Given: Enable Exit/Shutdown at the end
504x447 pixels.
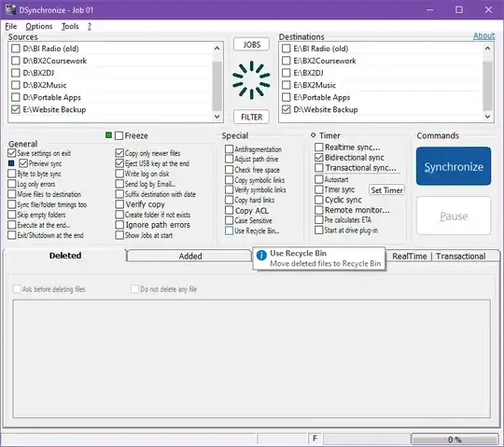Looking at the screenshot, I should tap(12, 235).
